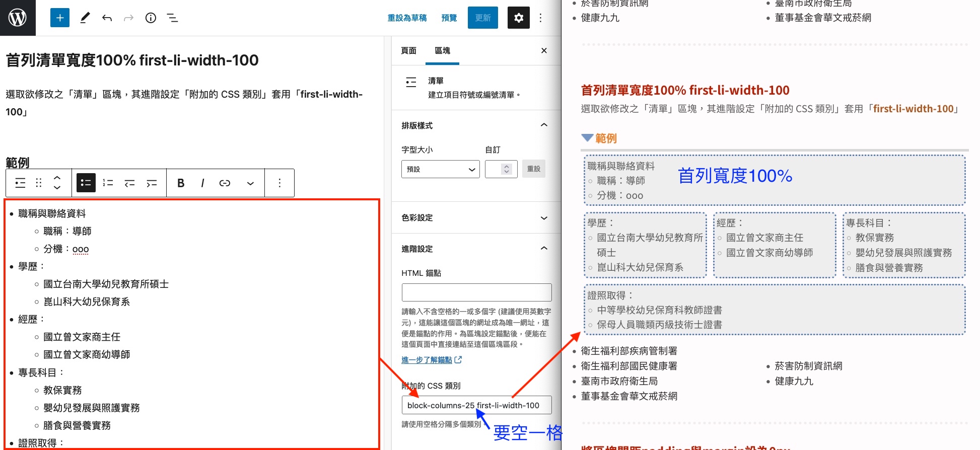Open more rich text controls dropdown
Image resolution: width=980 pixels, height=450 pixels.
pos(250,183)
